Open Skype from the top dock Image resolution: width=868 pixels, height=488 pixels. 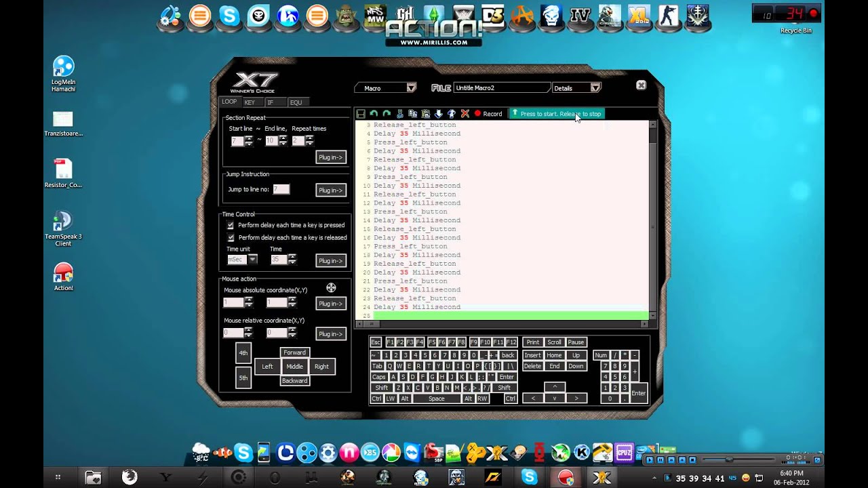229,16
